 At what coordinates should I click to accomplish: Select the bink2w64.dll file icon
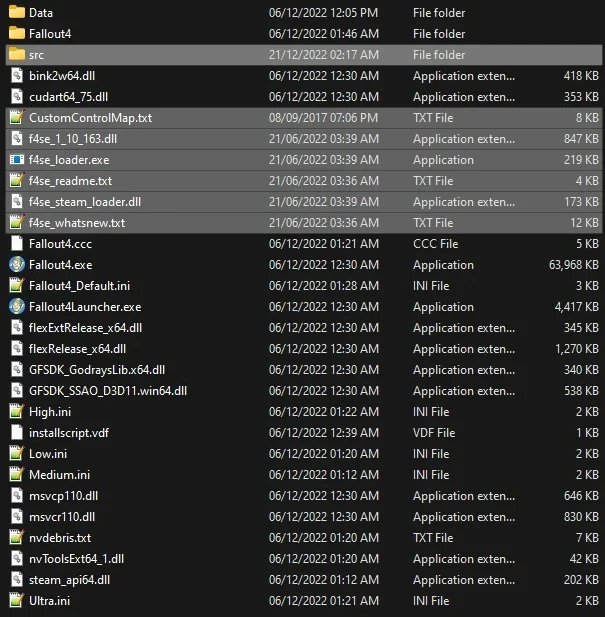[16, 76]
